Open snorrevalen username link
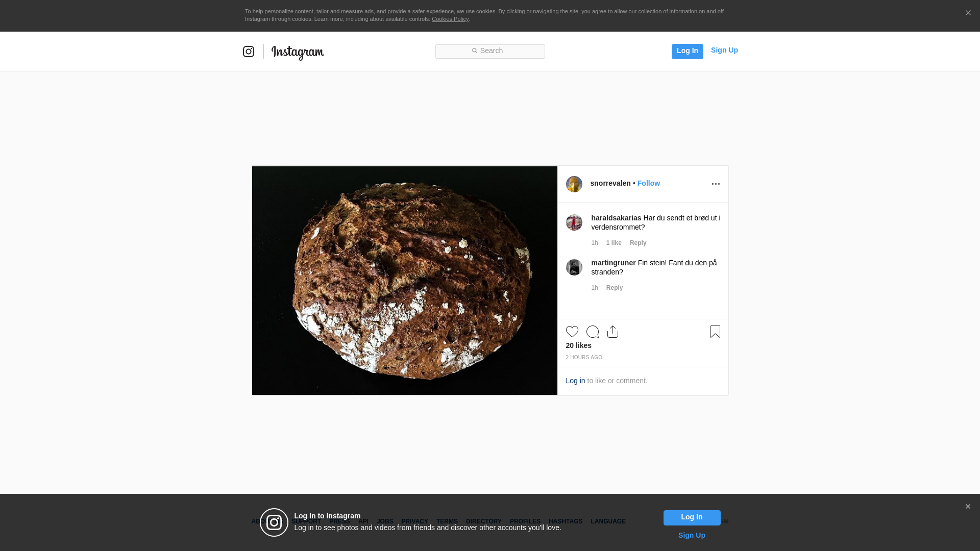The width and height of the screenshot is (980, 551). point(610,183)
